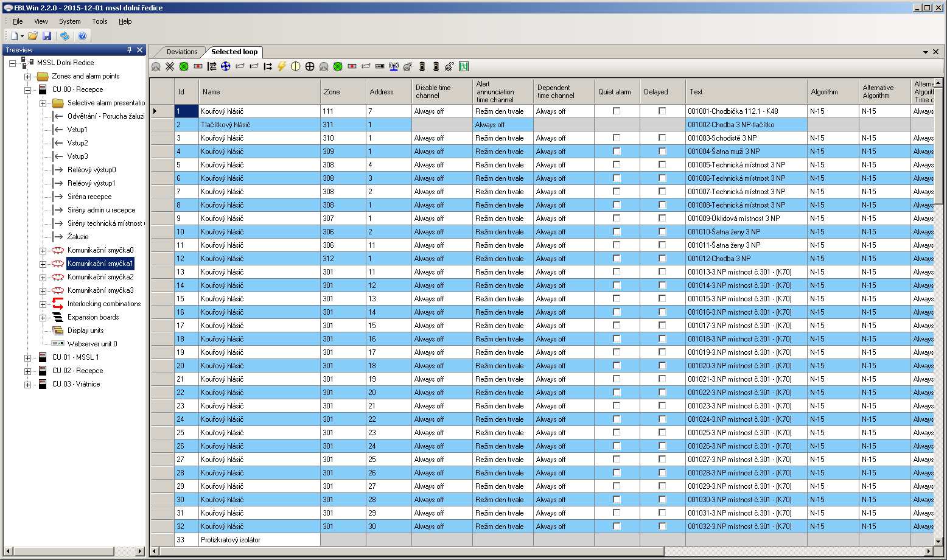Click the yellow lightning bolt icon
This screenshot has height=560, width=947.
pos(282,66)
